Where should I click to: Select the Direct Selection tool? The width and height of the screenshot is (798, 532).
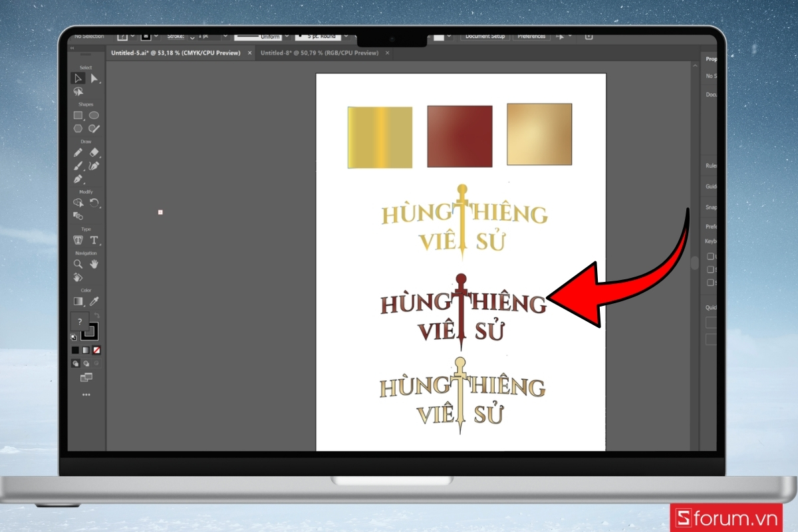click(94, 78)
